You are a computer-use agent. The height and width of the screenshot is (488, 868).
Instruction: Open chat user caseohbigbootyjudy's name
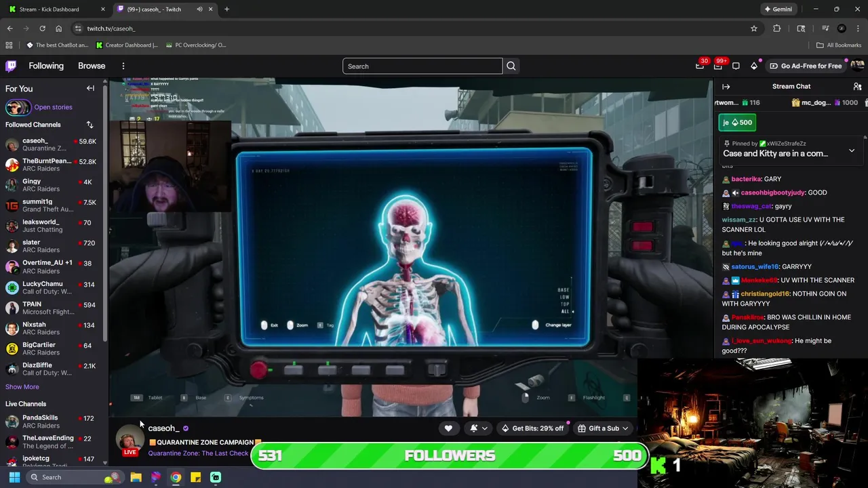click(x=772, y=192)
